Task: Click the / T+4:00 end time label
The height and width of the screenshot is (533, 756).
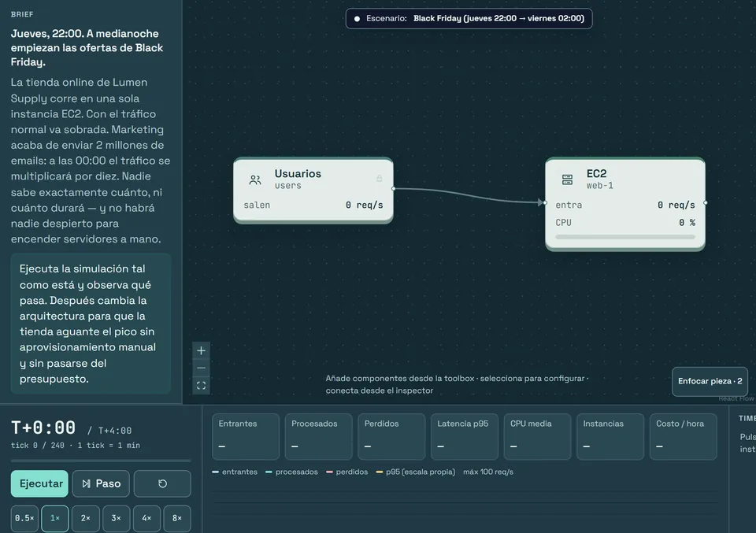Action: (x=109, y=431)
